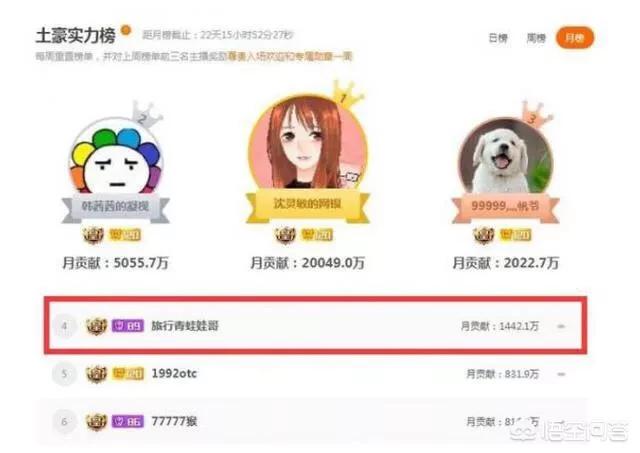
Task: Select the orange 月榜 monthly tab
Action: coord(575,38)
